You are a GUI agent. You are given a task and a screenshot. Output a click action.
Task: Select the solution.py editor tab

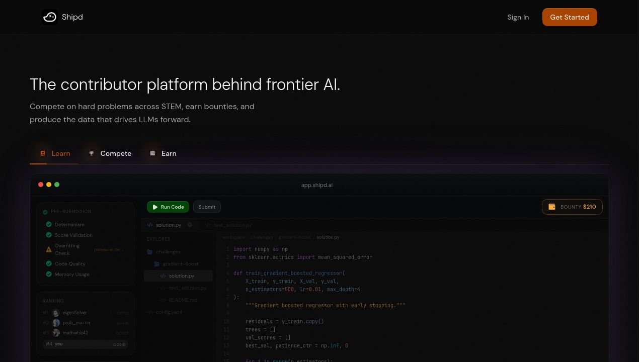tap(169, 225)
